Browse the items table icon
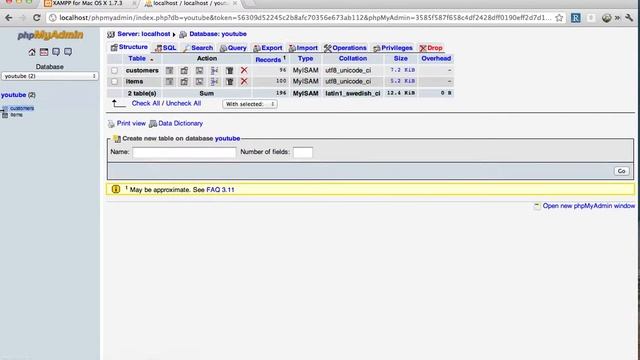 tap(169, 81)
